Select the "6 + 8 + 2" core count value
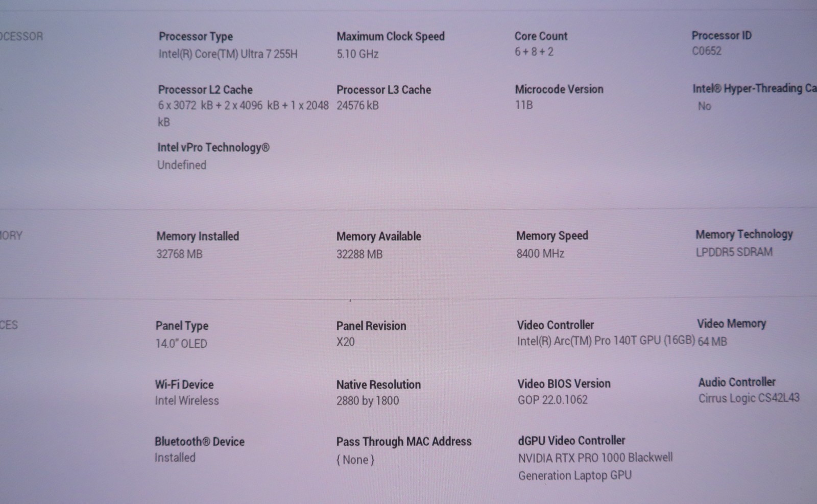This screenshot has height=504, width=817. [x=534, y=52]
